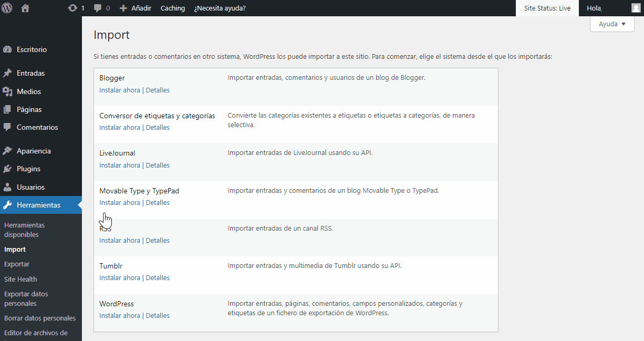Click Site Status: Live indicator
Viewport: 644px width, 341px height.
click(x=547, y=8)
